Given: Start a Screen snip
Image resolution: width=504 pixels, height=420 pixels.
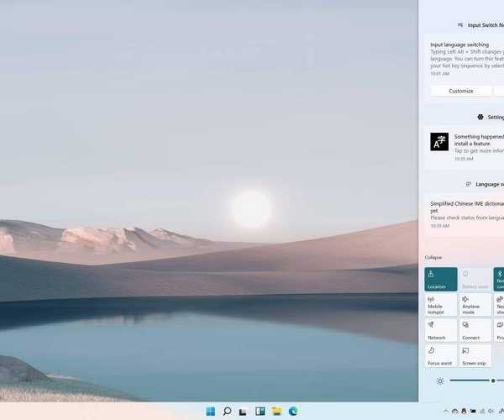Looking at the screenshot, I should click(475, 354).
